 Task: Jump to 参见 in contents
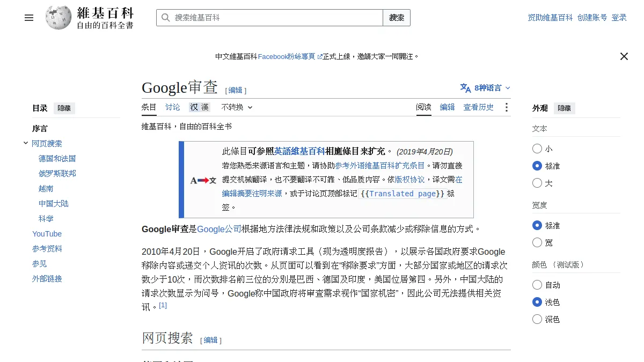click(x=40, y=264)
